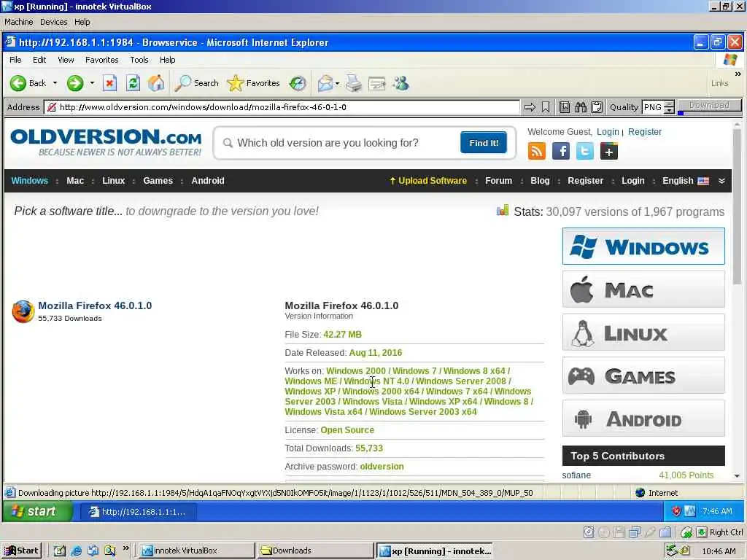Click the bookmarks page icon next to binoculars
747x560 pixels.
coord(565,107)
